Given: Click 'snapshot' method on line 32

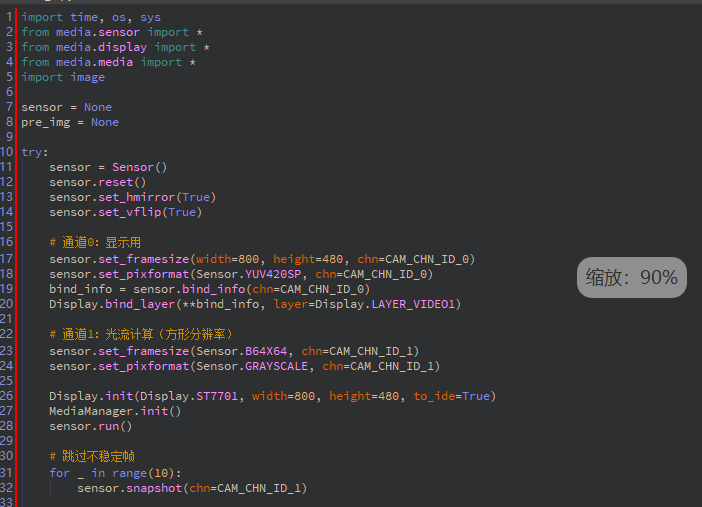Looking at the screenshot, I should point(153,488).
